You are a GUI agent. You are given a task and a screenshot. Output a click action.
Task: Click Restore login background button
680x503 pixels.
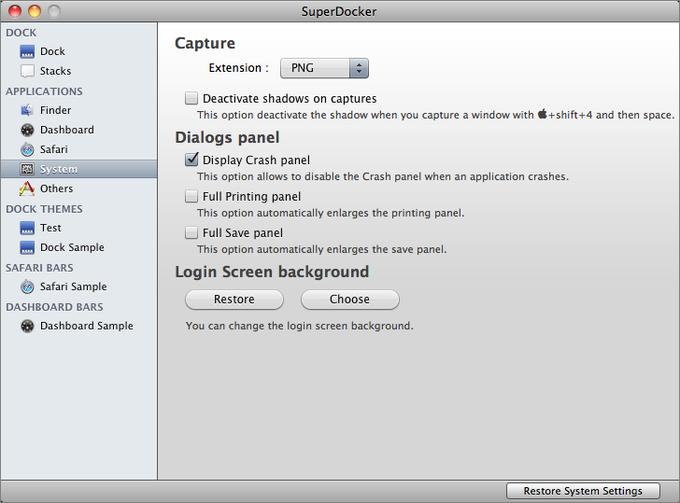(x=234, y=299)
